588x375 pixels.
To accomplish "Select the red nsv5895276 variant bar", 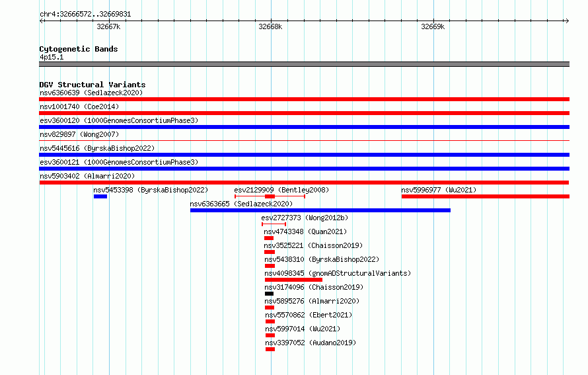I will pos(270,308).
